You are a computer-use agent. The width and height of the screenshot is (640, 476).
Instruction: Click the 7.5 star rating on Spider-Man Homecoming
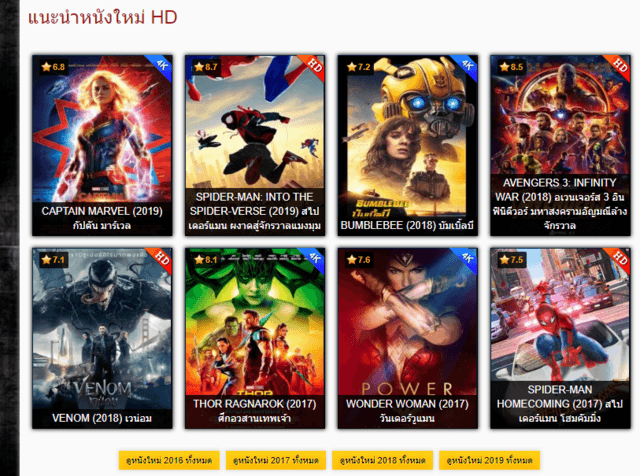pyautogui.click(x=511, y=260)
